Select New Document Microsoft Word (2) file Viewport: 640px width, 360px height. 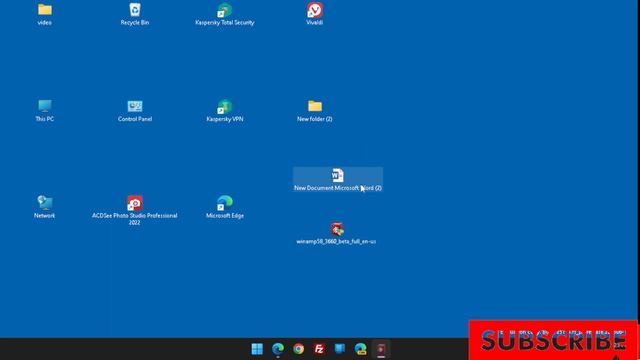point(338,180)
